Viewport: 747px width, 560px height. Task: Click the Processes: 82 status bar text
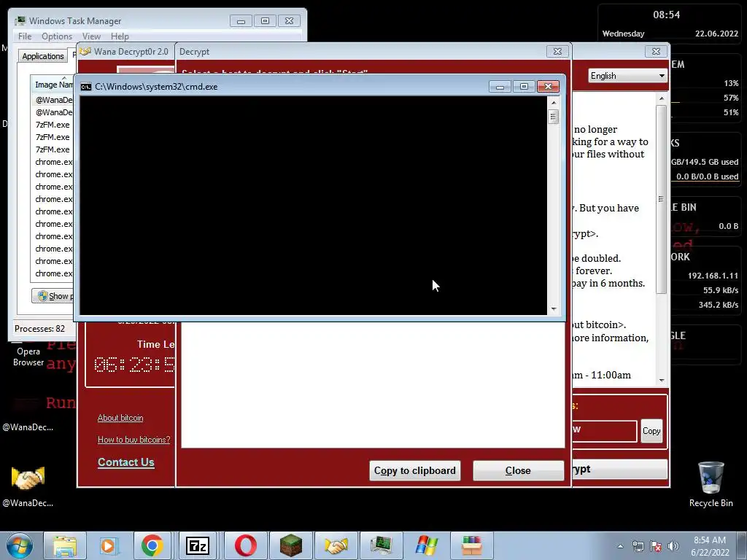[x=39, y=329]
